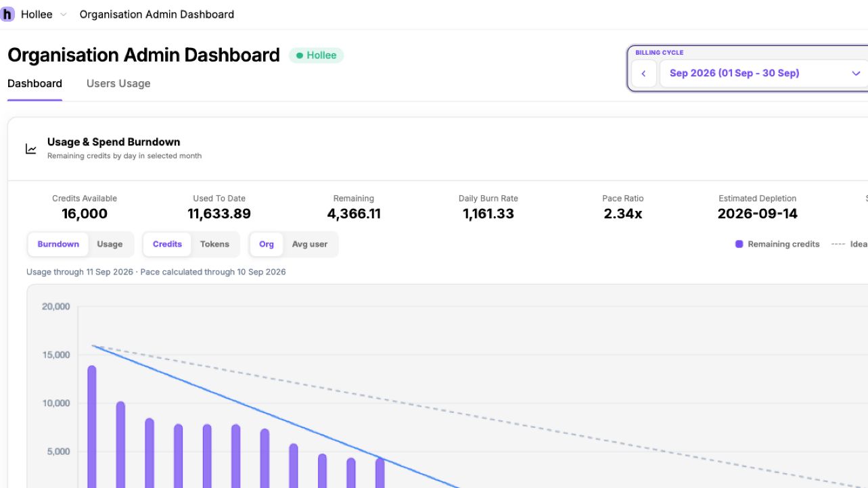Image resolution: width=868 pixels, height=488 pixels.
Task: Open the Users Usage tab
Action: [x=118, y=84]
